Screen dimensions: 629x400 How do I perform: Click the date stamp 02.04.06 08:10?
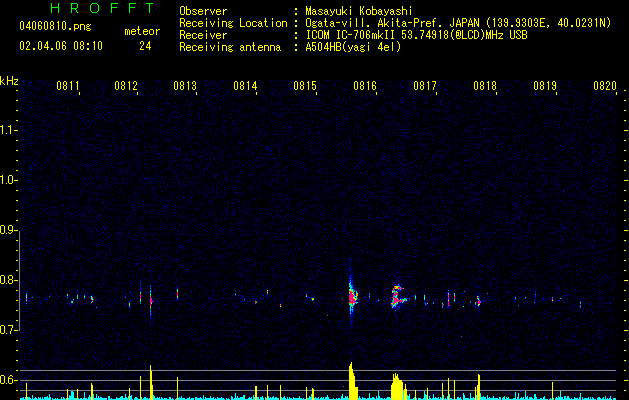click(61, 46)
